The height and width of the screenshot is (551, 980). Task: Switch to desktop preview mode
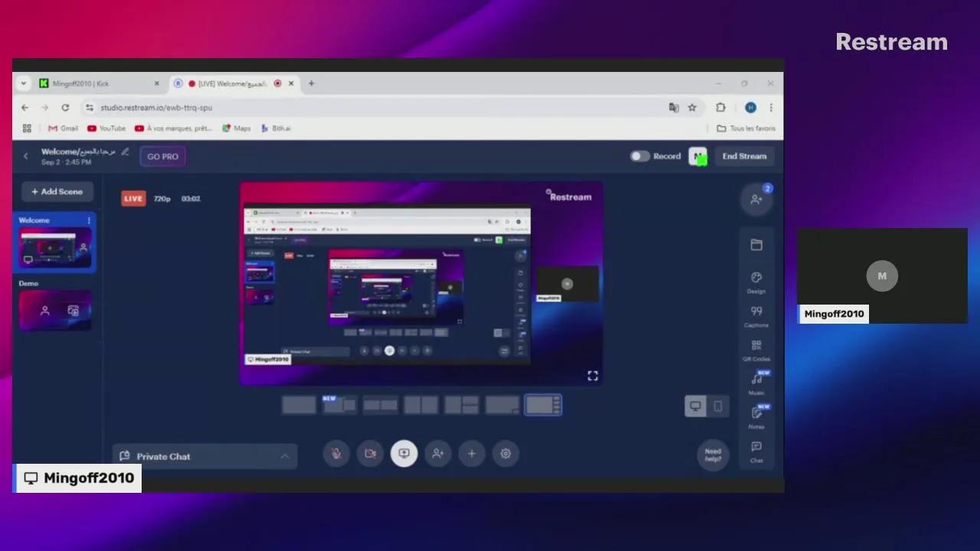tap(695, 406)
